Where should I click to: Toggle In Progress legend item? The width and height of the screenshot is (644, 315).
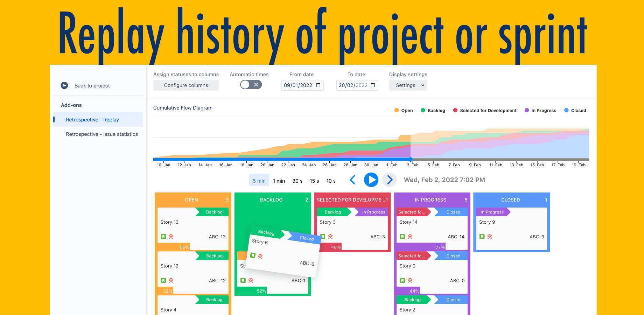pos(540,110)
